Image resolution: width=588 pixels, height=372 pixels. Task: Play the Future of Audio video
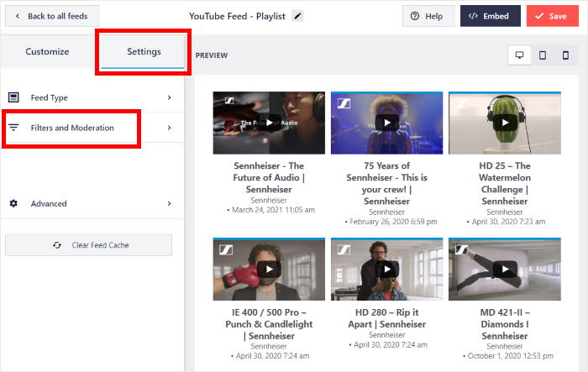pyautogui.click(x=269, y=123)
